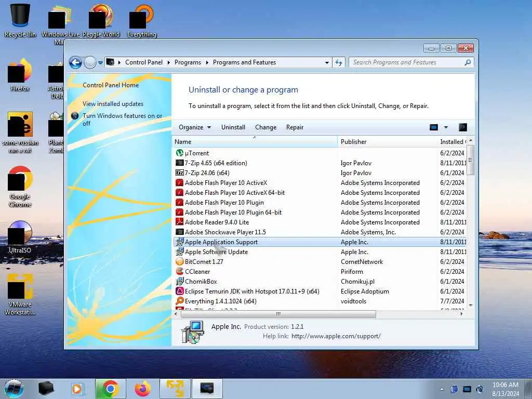
Task: Expand breadcrumb arrow after Programs
Action: [x=207, y=62]
